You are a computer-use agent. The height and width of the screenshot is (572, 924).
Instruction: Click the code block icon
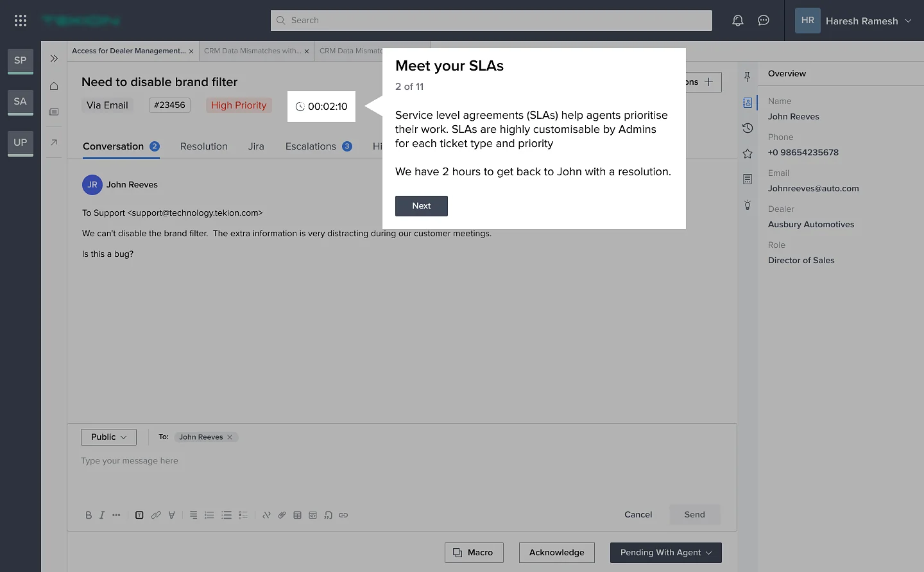tap(312, 515)
